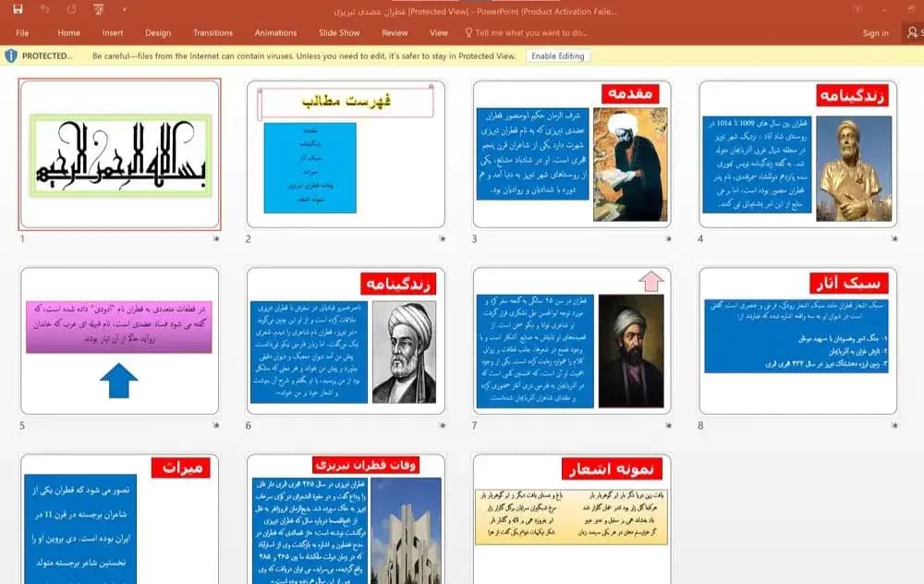Click the Undo arrow icon
The image size is (924, 584).
(x=44, y=9)
